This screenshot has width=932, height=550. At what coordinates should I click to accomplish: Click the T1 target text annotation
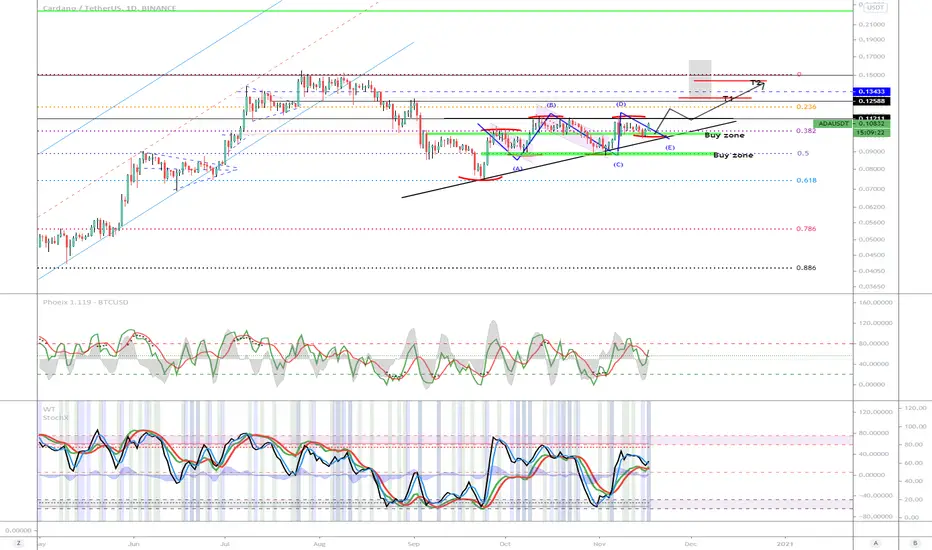coord(728,98)
